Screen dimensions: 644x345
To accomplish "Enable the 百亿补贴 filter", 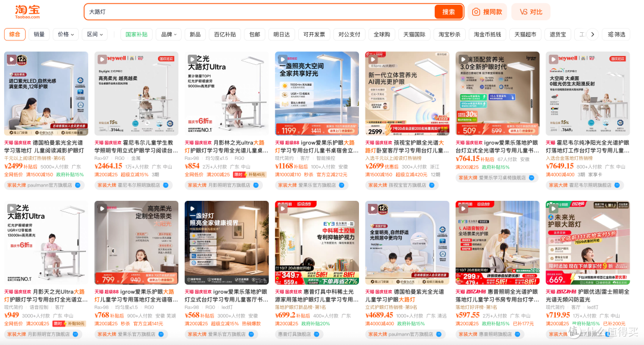I will (x=225, y=35).
